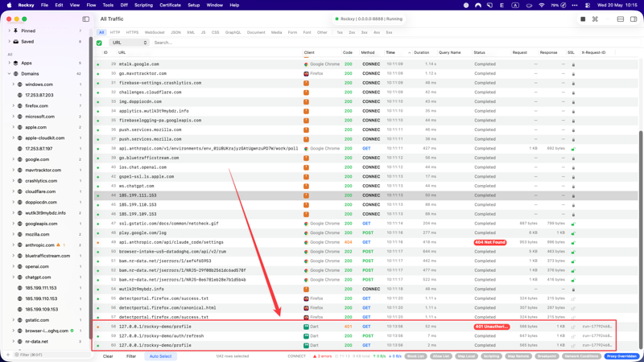The width and height of the screenshot is (644, 362).
Task: Click the pin icon next to Pinned
Action: (x=15, y=31)
